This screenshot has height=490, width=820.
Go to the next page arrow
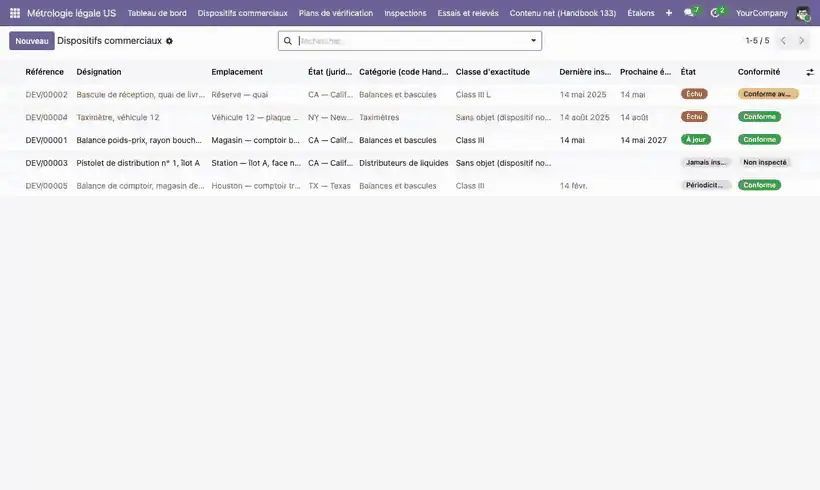(x=801, y=41)
